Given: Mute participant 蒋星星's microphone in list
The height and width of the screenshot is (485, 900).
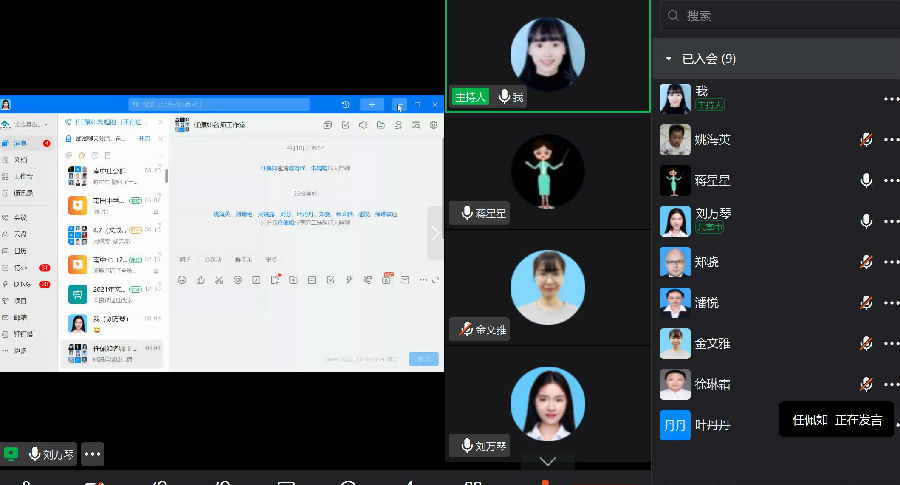Looking at the screenshot, I should [x=866, y=180].
